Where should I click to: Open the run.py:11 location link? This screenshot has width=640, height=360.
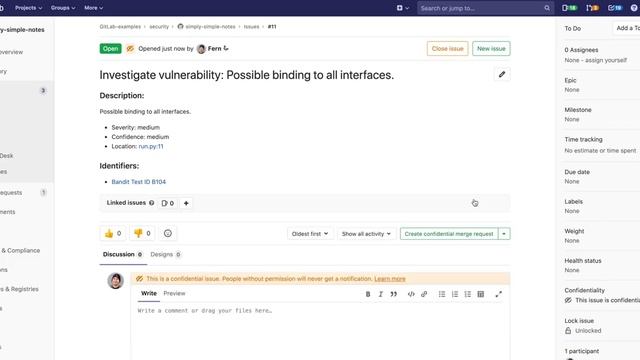151,146
